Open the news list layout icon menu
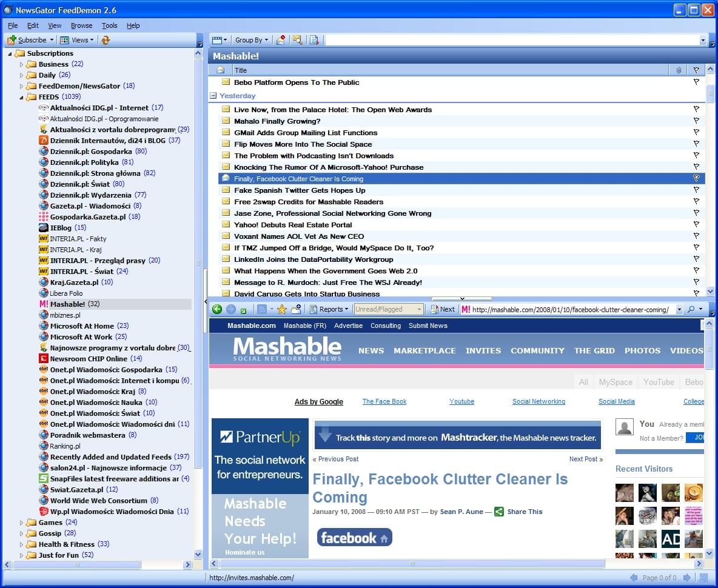 pyautogui.click(x=220, y=40)
